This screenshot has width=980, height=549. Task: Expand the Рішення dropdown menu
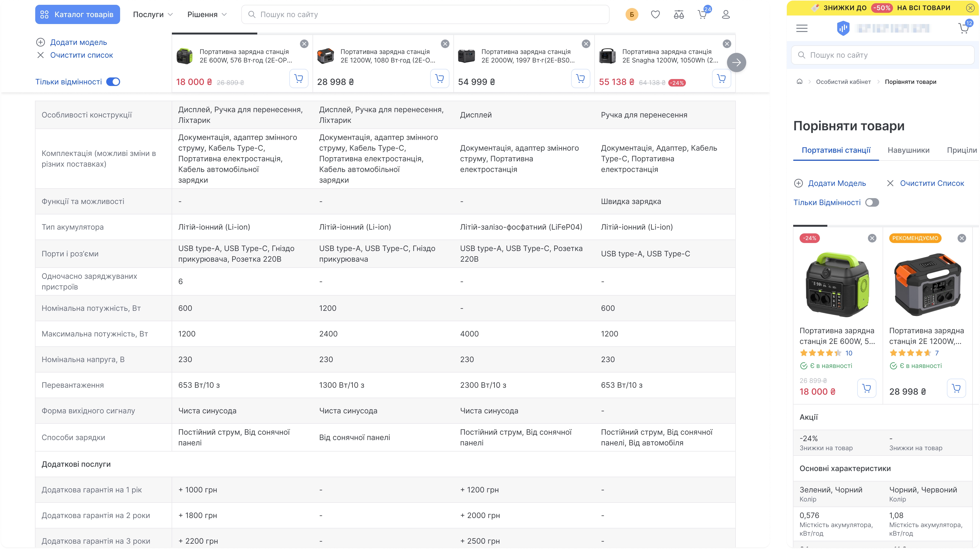click(x=207, y=14)
